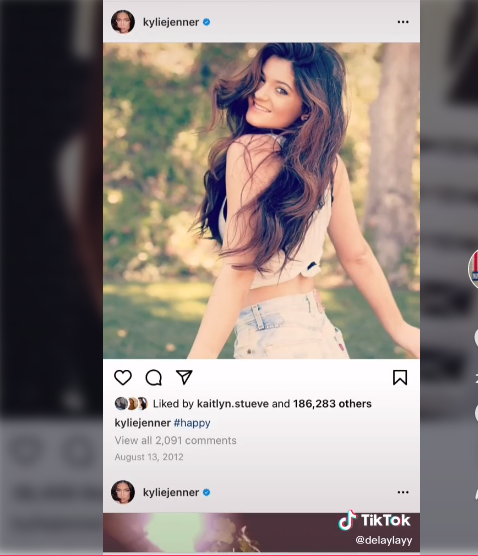This screenshot has height=556, width=478.
Task: Show the 186,283 others who liked
Action: [x=332, y=404]
